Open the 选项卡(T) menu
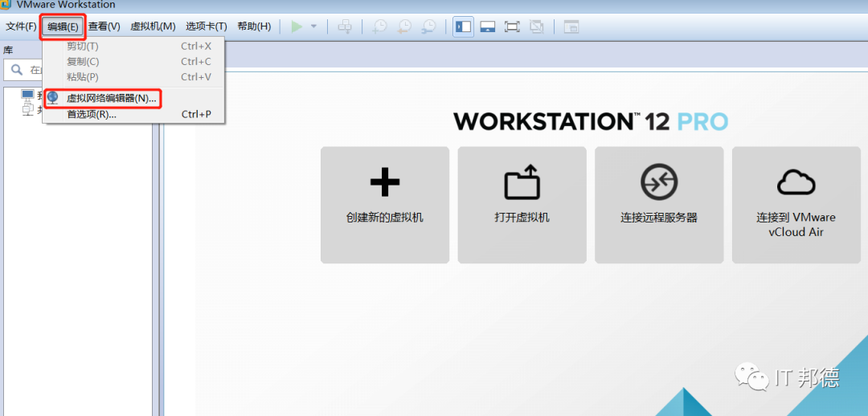 coord(206,27)
